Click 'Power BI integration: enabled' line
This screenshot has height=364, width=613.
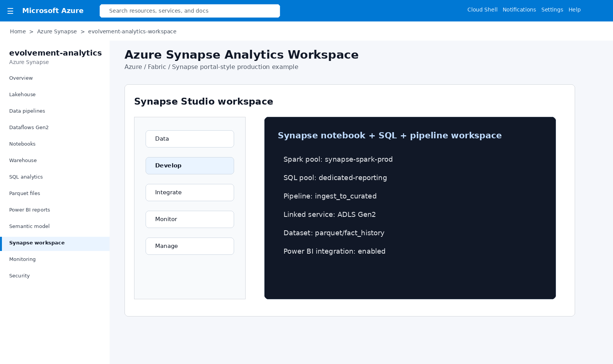coord(334,251)
